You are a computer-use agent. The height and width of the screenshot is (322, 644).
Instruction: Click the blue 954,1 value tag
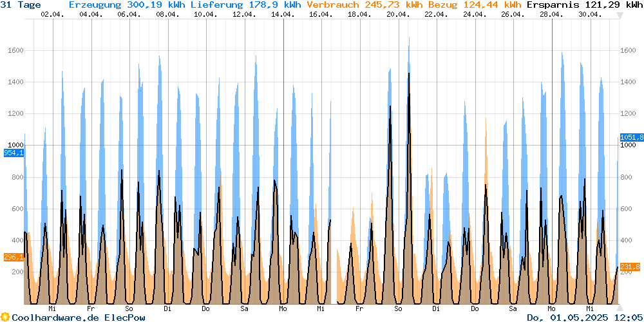[x=14, y=153]
